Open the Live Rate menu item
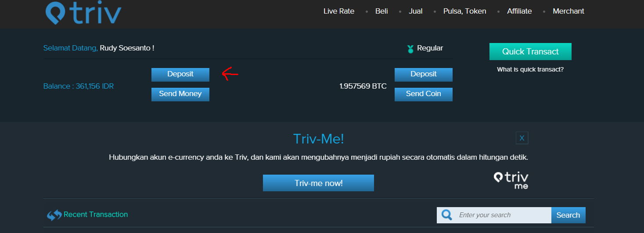The height and width of the screenshot is (233, 644). click(339, 11)
